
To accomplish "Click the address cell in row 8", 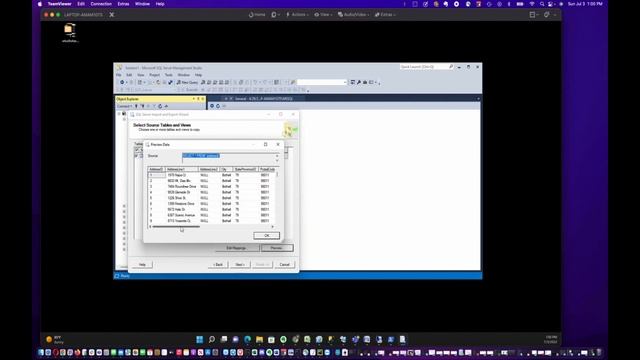I will click(x=182, y=215).
